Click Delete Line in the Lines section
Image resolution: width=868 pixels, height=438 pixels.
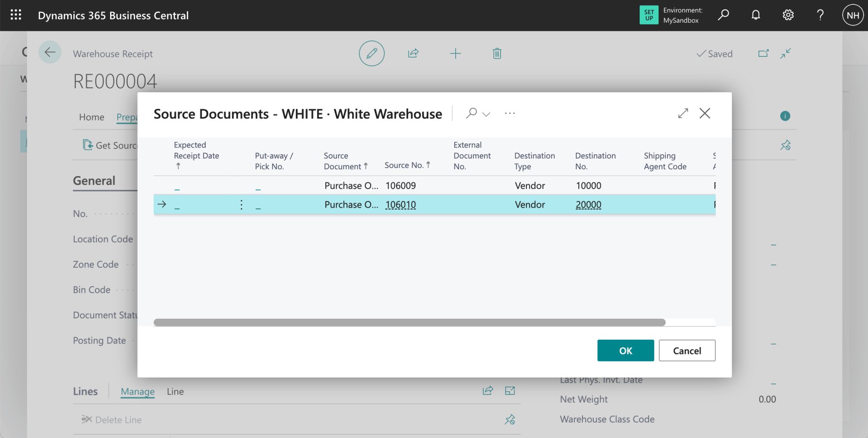[112, 420]
